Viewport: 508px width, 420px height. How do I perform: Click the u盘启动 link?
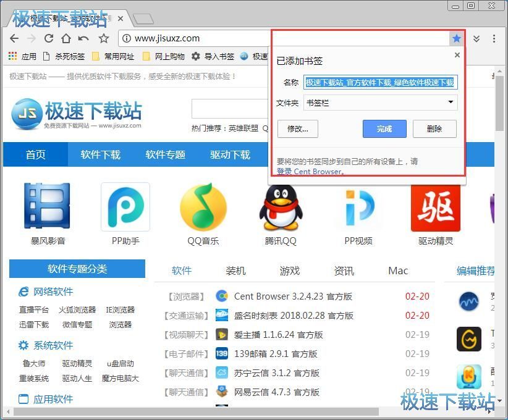click(120, 363)
